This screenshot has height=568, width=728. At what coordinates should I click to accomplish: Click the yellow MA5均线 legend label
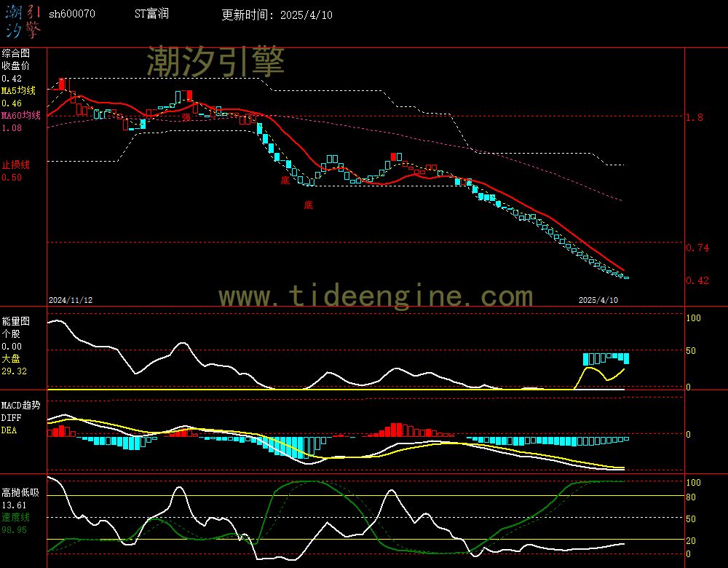(x=20, y=91)
